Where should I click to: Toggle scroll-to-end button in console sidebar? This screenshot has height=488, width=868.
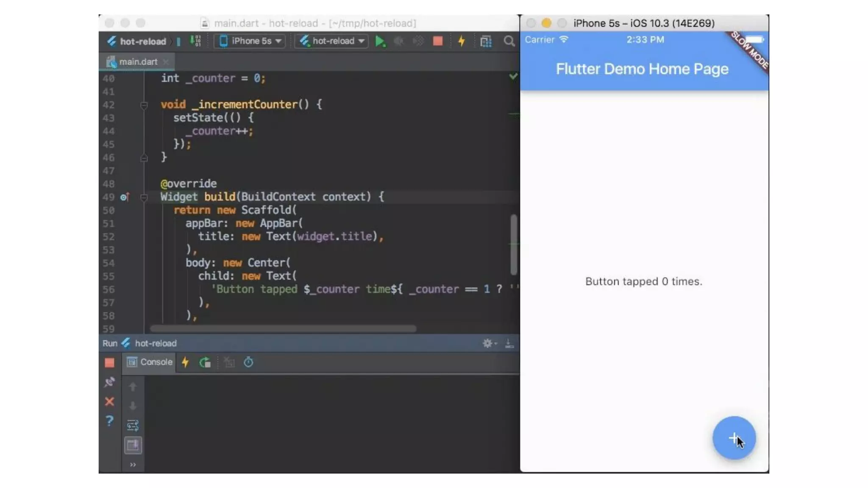point(133,445)
